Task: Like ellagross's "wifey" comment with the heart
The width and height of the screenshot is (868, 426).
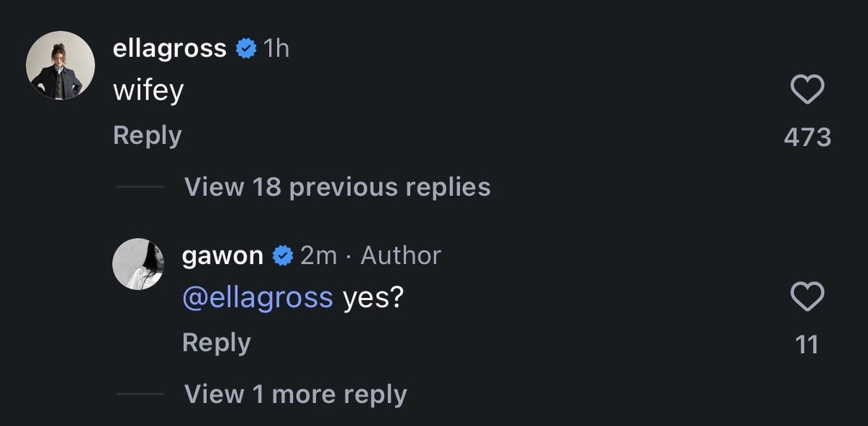Action: (x=807, y=90)
